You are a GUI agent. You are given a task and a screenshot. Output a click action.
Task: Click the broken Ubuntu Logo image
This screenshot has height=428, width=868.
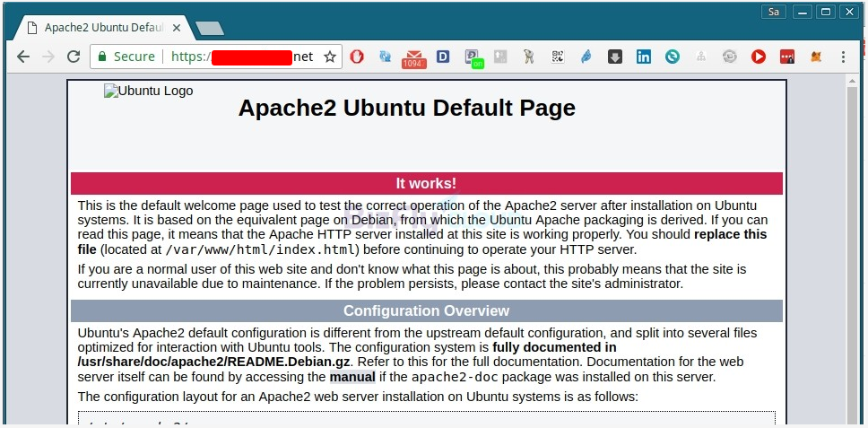coord(148,91)
